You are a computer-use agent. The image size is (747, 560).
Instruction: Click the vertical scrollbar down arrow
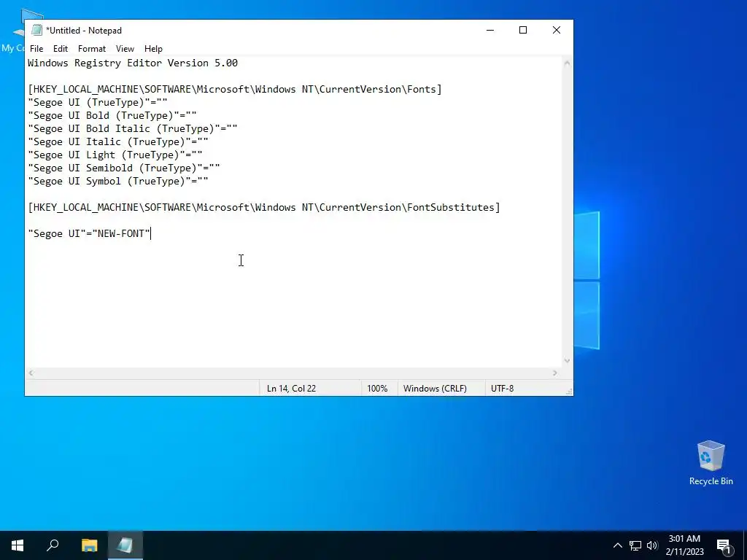[567, 360]
